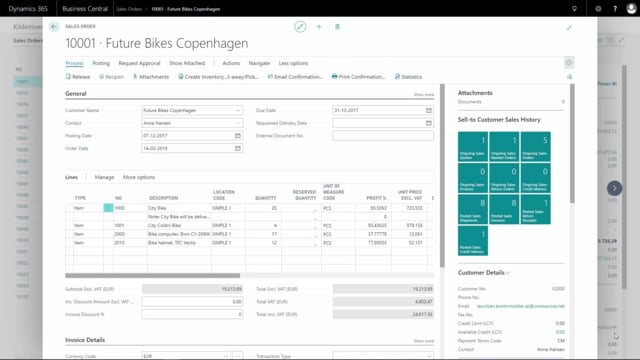Open Ongoing Sales Invoices tile
Screen dimensions: 640x360
click(473, 178)
